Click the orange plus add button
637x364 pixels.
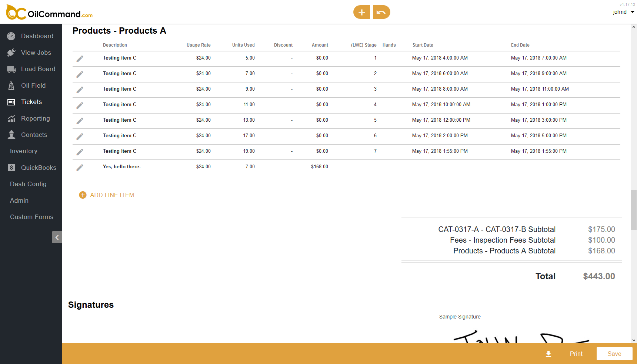click(361, 12)
